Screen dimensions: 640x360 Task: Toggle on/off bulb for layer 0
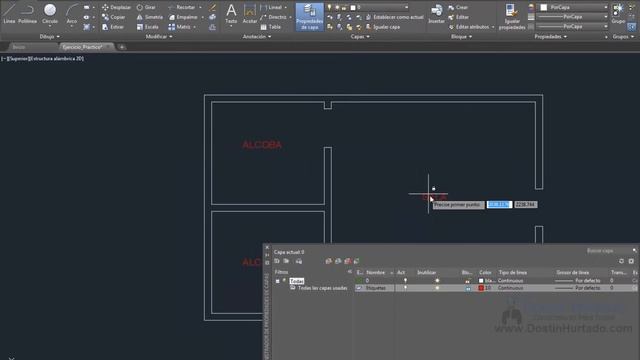click(x=405, y=280)
